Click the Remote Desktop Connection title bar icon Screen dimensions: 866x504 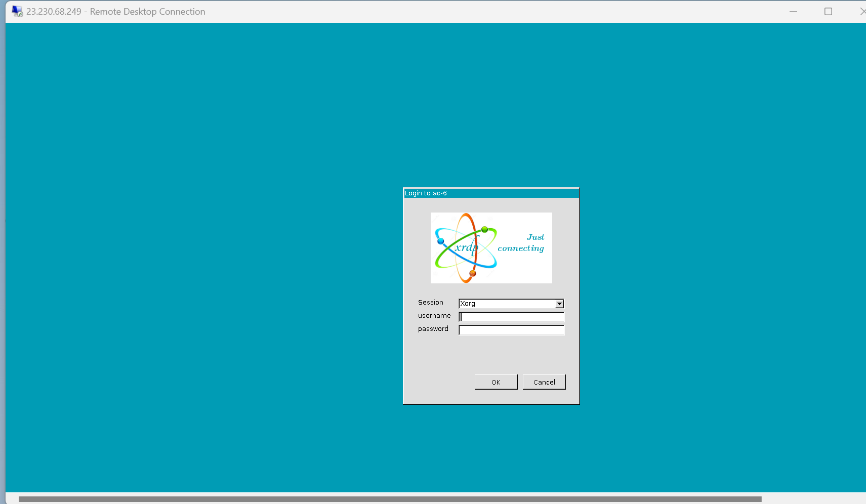17,11
